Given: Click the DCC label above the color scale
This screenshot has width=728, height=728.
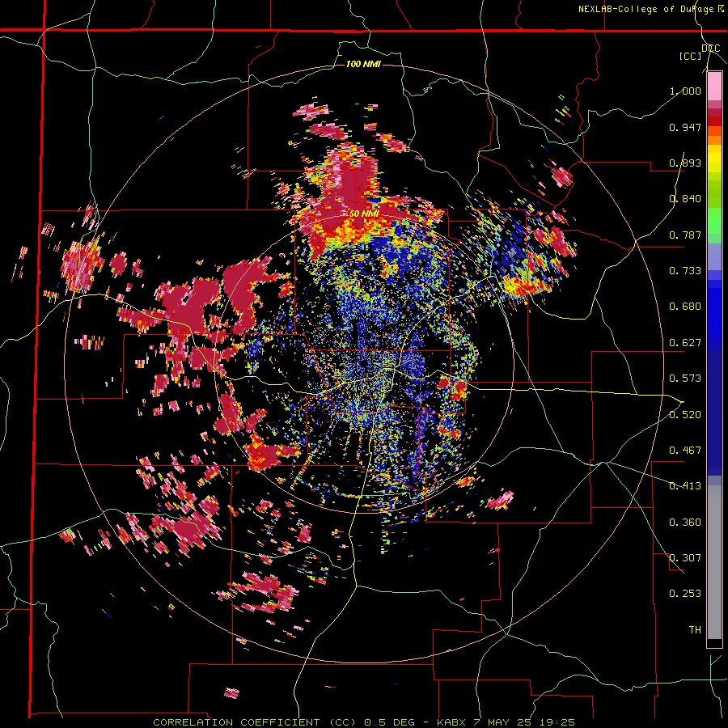Looking at the screenshot, I should [x=710, y=49].
